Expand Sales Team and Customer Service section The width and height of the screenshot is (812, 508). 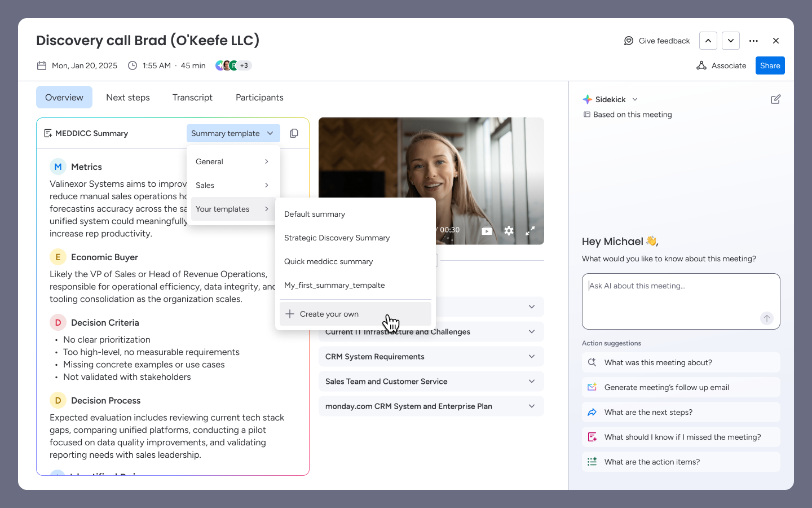(x=431, y=382)
